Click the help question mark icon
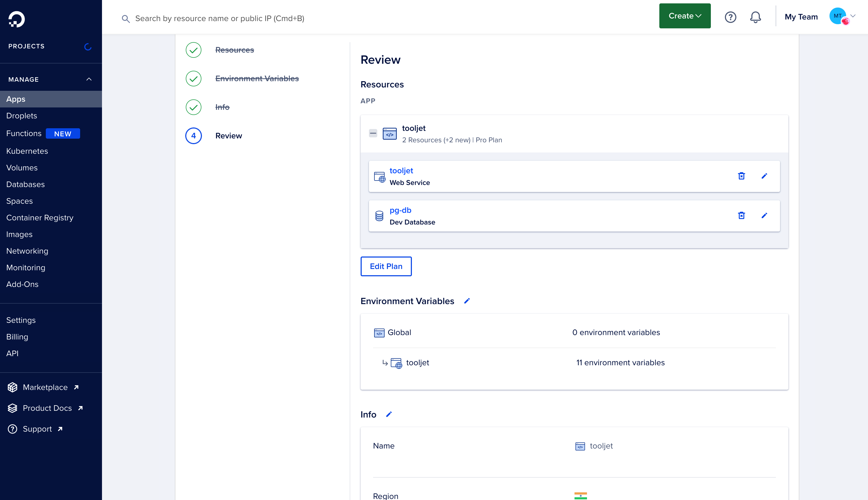This screenshot has height=500, width=868. tap(730, 17)
